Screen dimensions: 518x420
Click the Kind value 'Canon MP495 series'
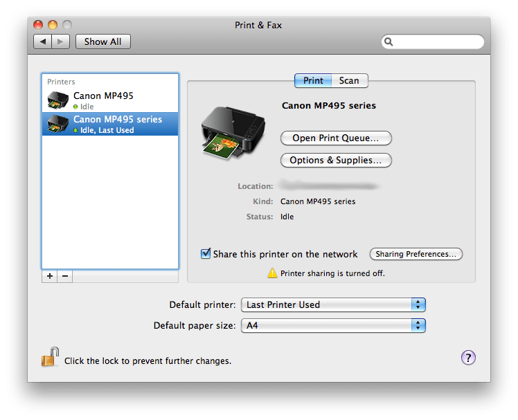[318, 201]
